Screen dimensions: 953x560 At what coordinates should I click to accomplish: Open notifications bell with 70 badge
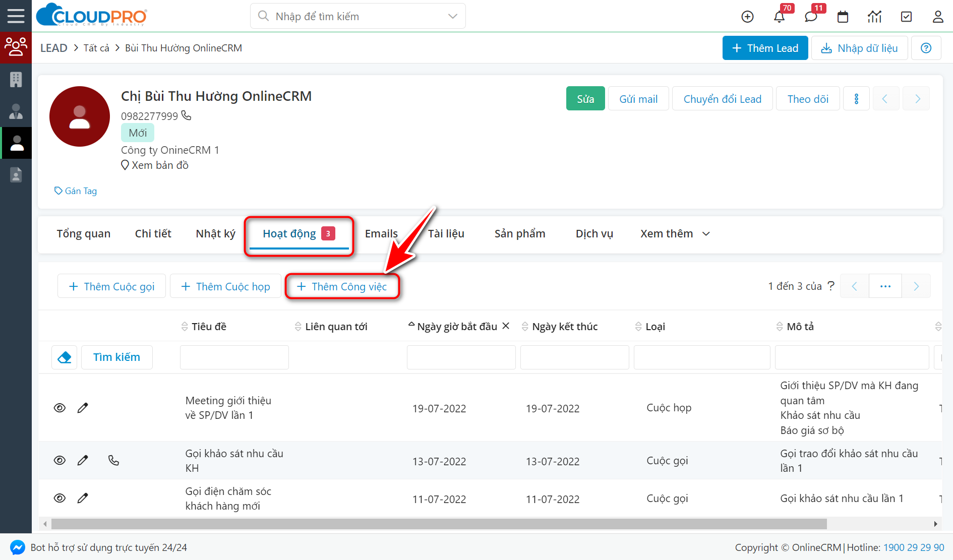[x=779, y=17]
